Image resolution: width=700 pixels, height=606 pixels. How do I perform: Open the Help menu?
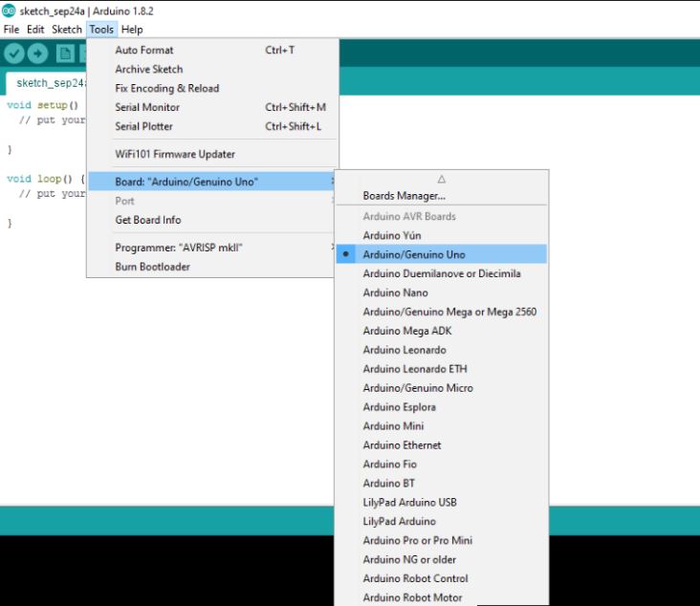[132, 30]
